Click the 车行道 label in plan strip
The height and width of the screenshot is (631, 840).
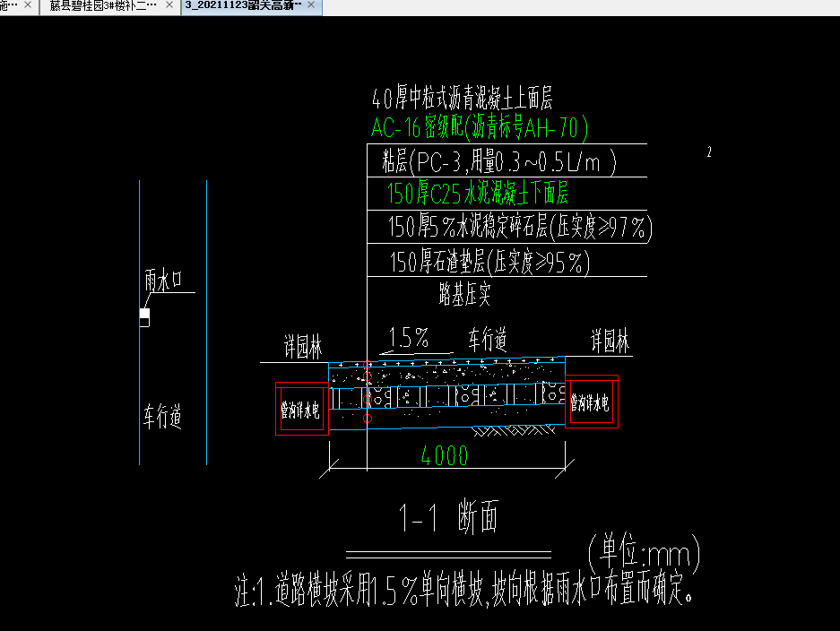pyautogui.click(x=163, y=417)
